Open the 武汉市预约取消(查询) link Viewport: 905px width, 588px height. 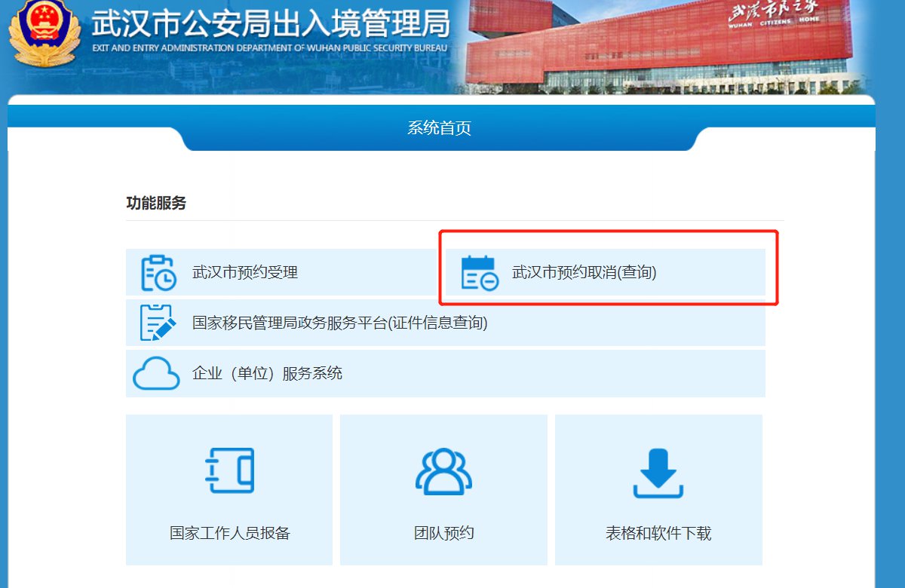pos(584,273)
